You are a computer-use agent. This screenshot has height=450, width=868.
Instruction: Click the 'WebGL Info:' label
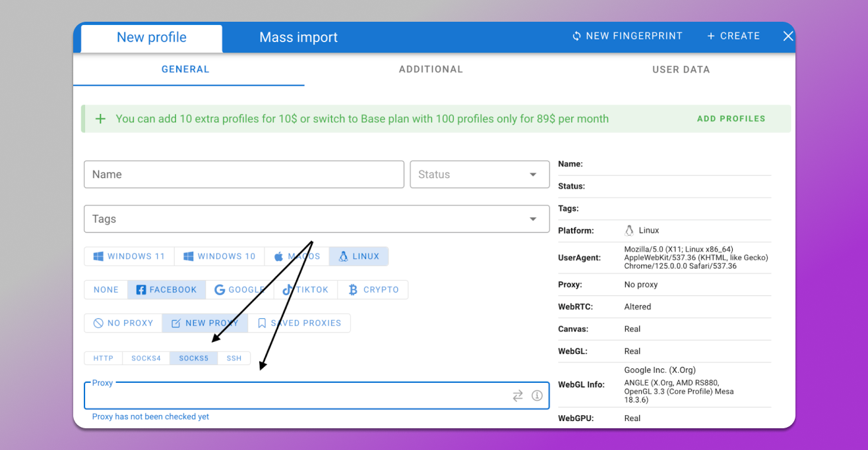coord(581,385)
